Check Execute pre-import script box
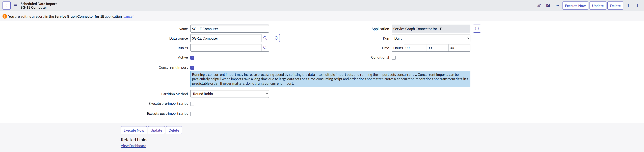Image resolution: width=644 pixels, height=152 pixels. click(x=192, y=104)
